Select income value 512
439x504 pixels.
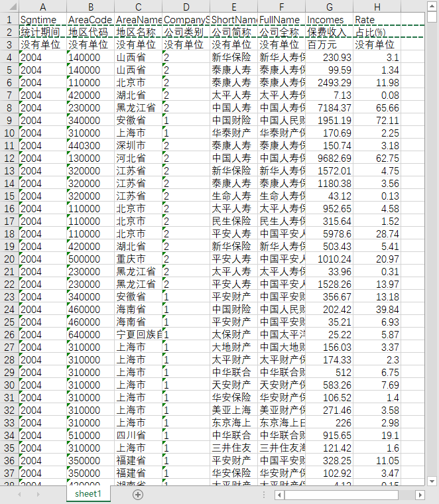click(329, 372)
